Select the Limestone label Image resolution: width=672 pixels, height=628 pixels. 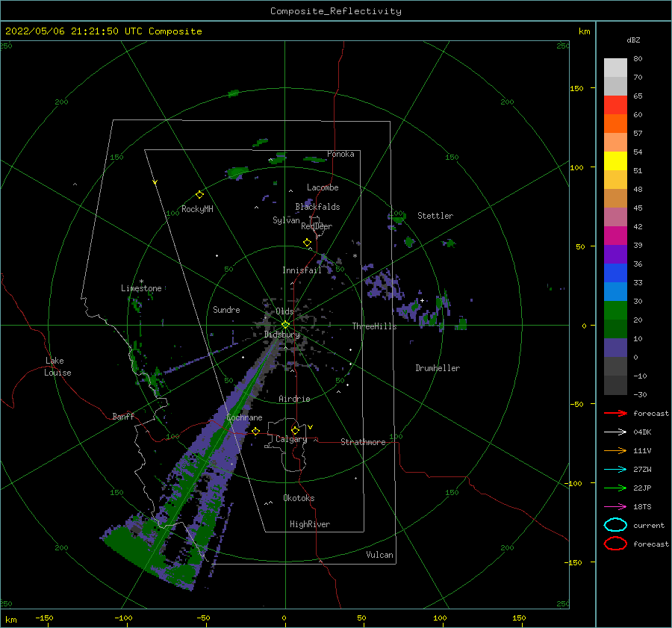coord(141,288)
